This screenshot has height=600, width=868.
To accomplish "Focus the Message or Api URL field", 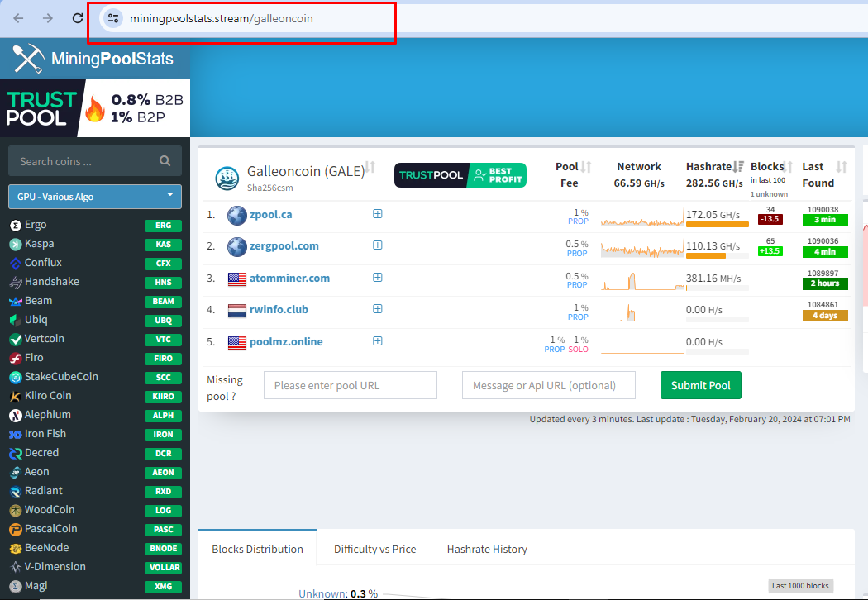I will (x=549, y=385).
